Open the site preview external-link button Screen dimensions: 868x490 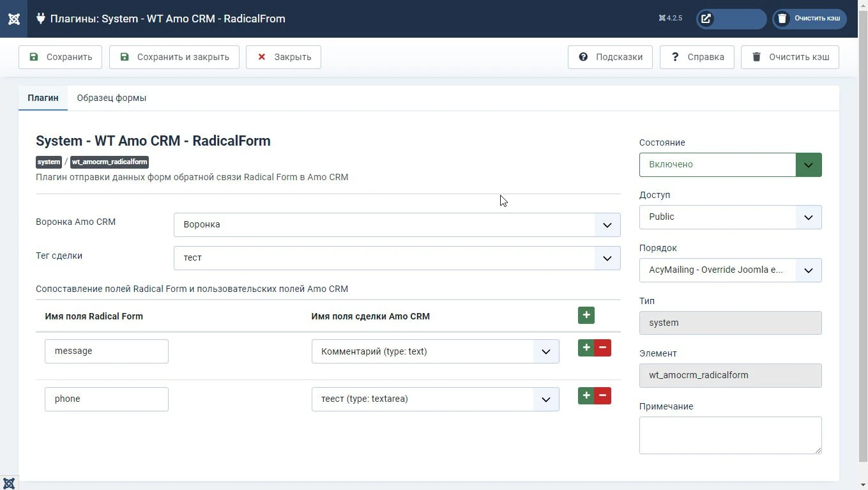[x=731, y=19]
